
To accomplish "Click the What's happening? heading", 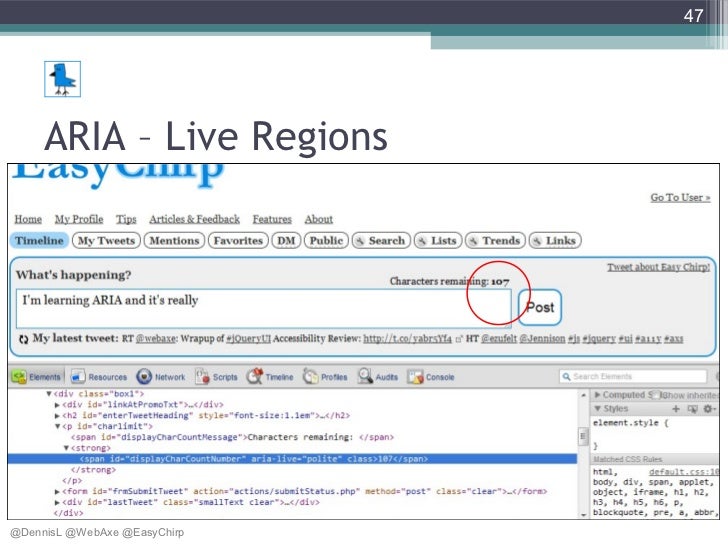I will pos(73,275).
